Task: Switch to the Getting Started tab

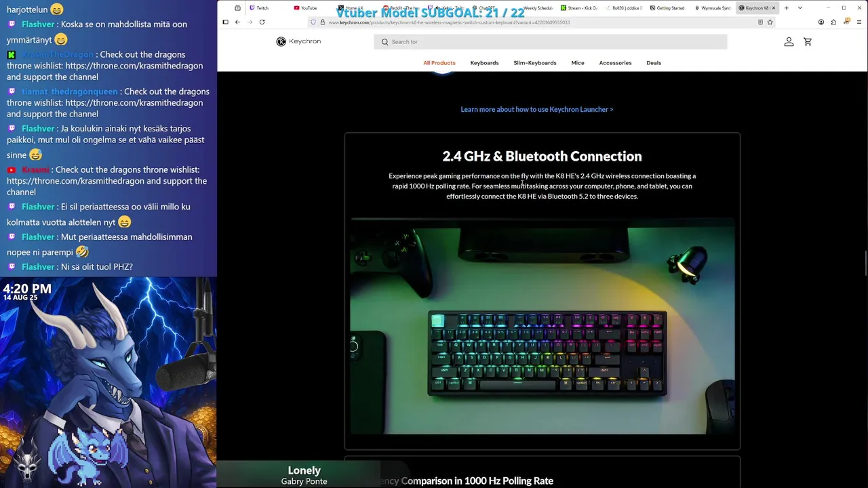Action: tap(668, 8)
